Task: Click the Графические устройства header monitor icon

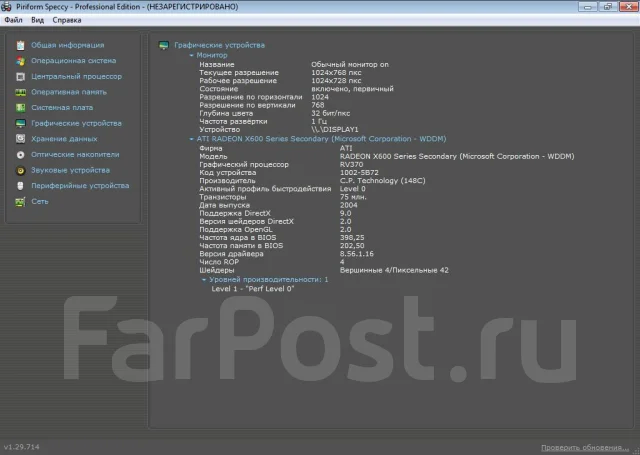Action: (x=164, y=45)
